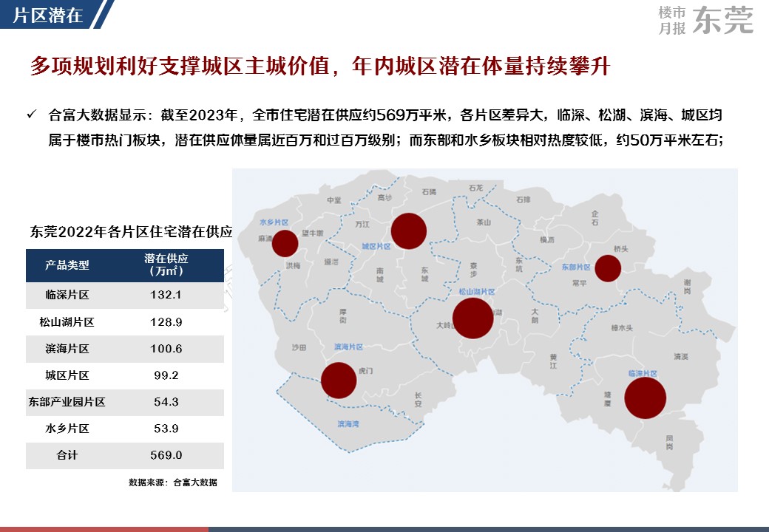Click the 数据来源：合富大数据 source note
Viewport: 769px width, 532px height.
(173, 482)
